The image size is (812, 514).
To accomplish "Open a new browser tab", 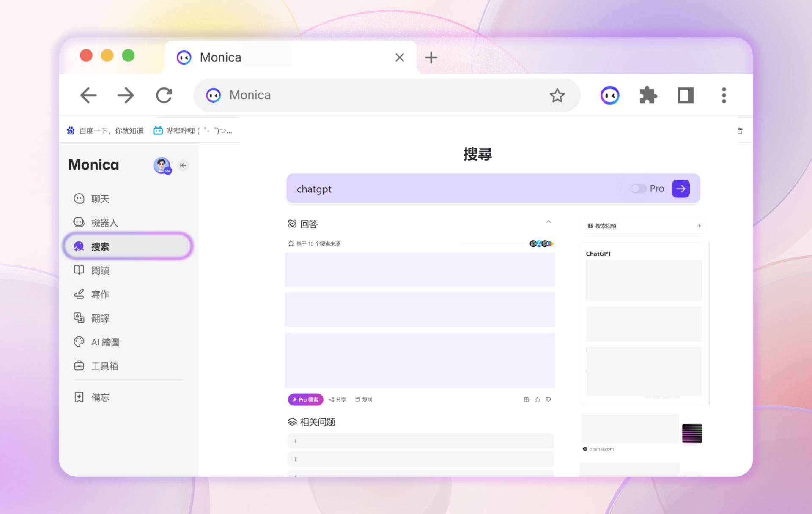I will (431, 57).
